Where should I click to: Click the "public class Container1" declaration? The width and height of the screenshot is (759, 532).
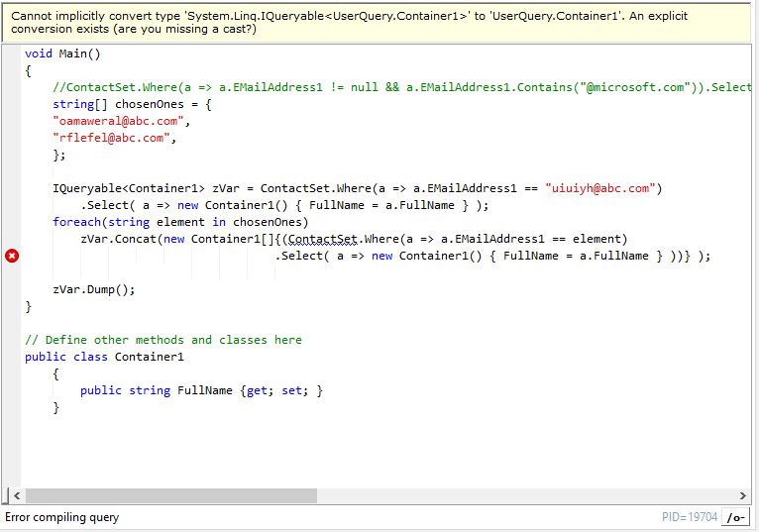pos(105,357)
